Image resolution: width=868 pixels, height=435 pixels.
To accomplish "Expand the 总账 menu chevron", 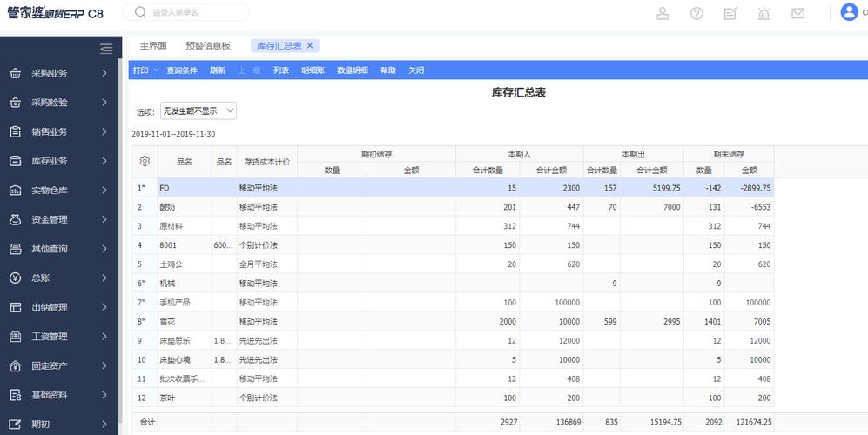I will point(104,278).
